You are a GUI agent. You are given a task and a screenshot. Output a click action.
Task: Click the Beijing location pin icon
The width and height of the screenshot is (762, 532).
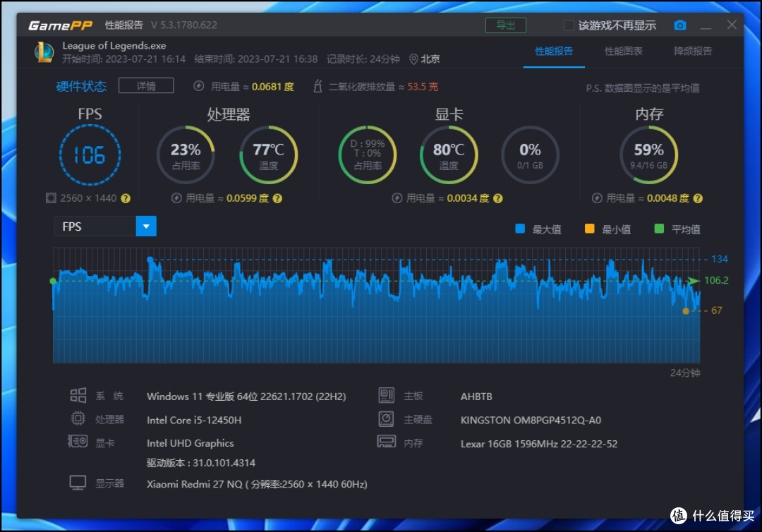(413, 59)
